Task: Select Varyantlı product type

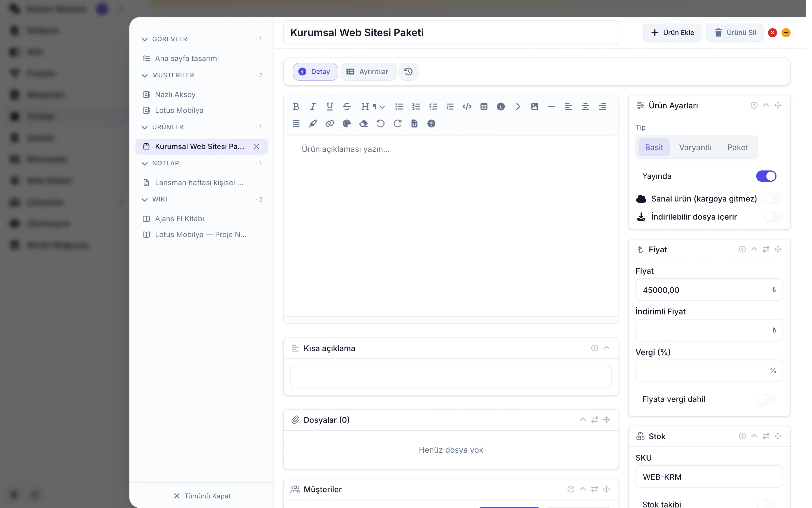Action: pos(695,147)
